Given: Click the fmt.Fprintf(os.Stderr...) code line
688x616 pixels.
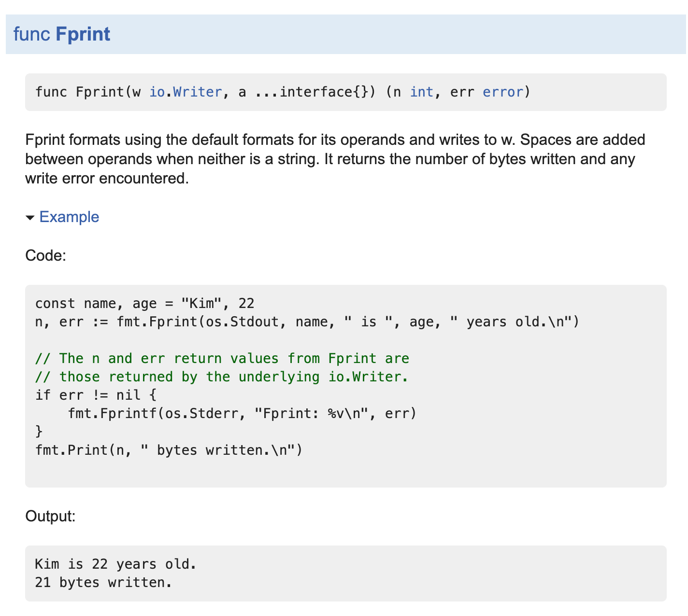Looking at the screenshot, I should point(242,413).
